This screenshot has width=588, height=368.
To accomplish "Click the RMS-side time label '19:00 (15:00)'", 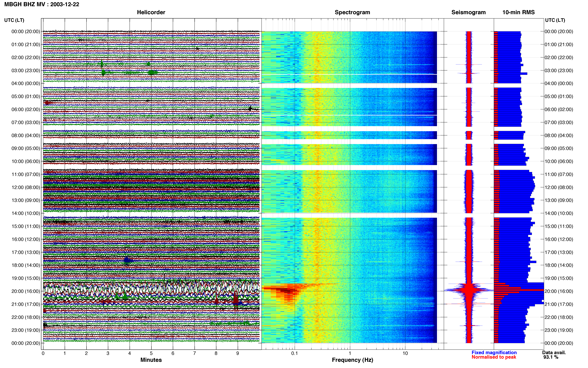I will [x=559, y=278].
